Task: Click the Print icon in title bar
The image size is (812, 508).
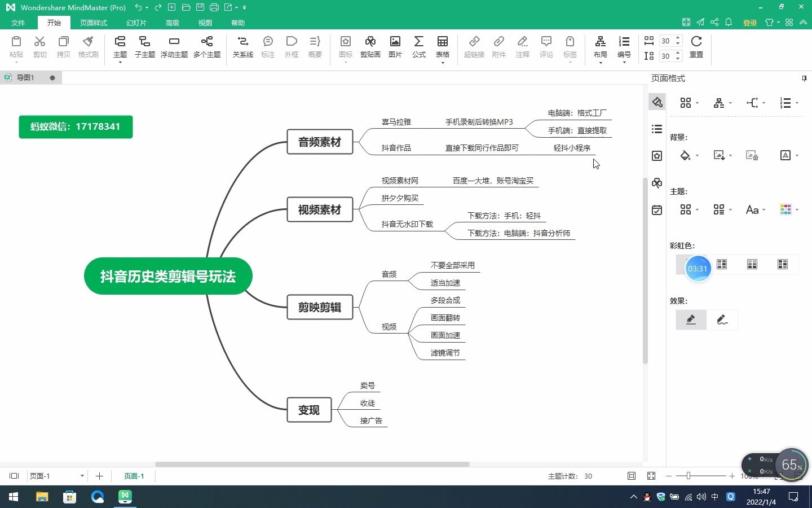Action: [x=214, y=7]
